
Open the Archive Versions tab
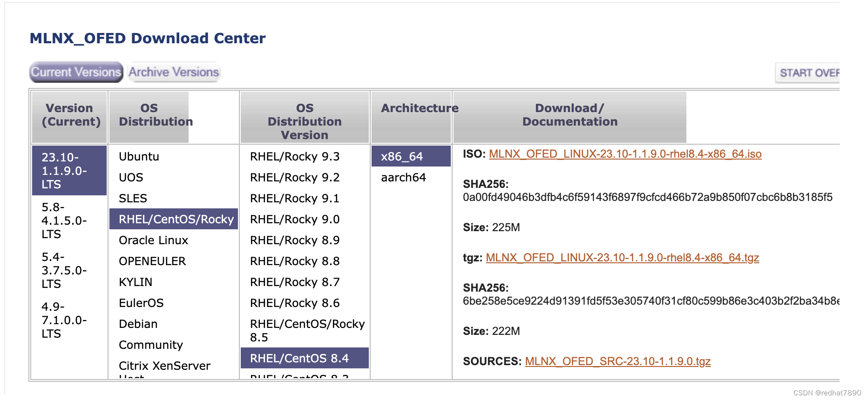point(174,72)
